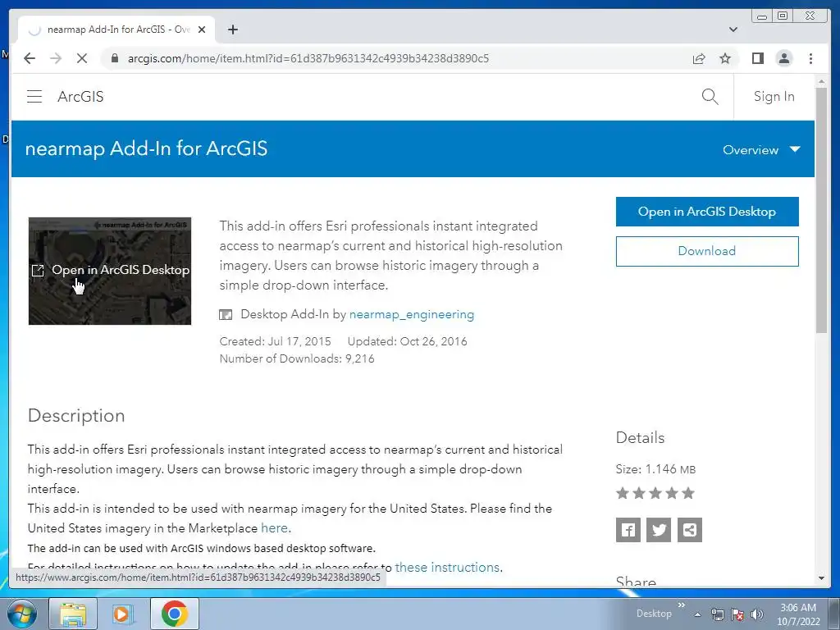Click the 'nearmap Add-In for ArcGIS' title
840x630 pixels.
[x=146, y=149]
